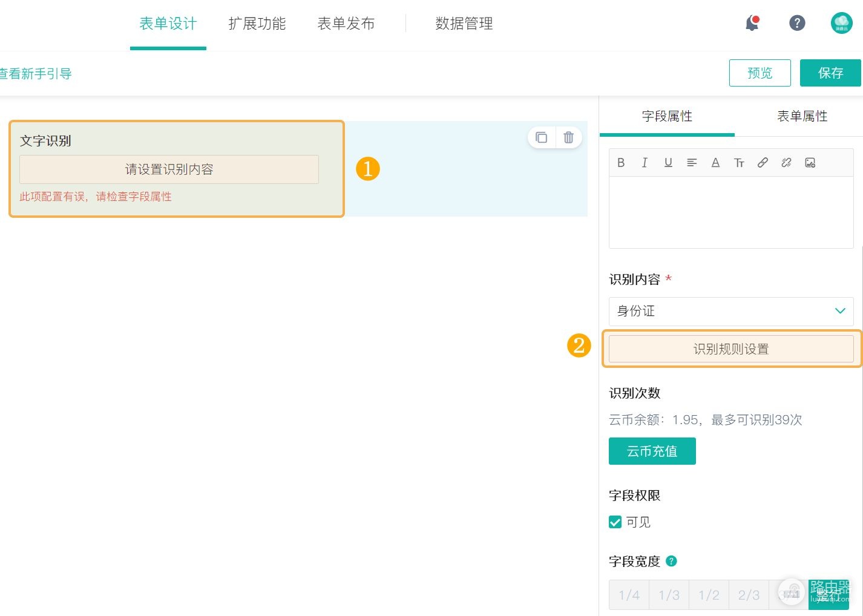Click 预览 button
The height and width of the screenshot is (616, 863).
[760, 73]
